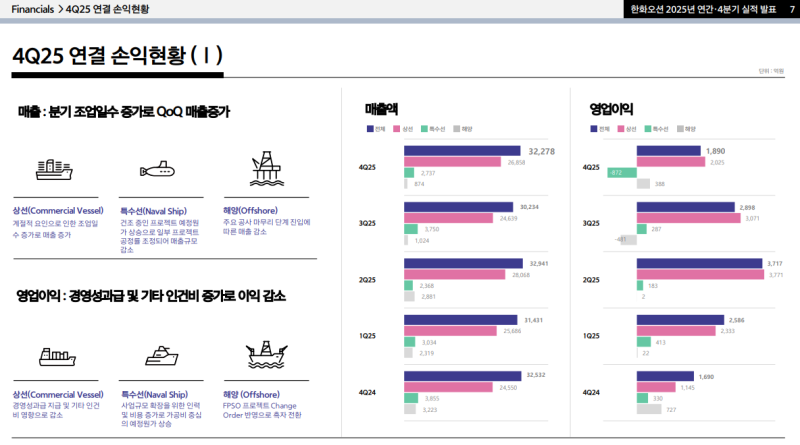
Task: Click the FPSO platform icon under 영업이익
Action: click(264, 354)
